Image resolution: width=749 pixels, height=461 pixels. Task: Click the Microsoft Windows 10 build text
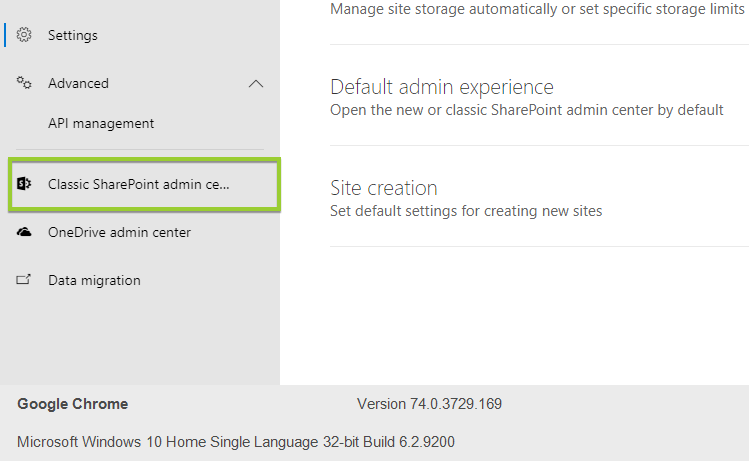pyautogui.click(x=236, y=442)
